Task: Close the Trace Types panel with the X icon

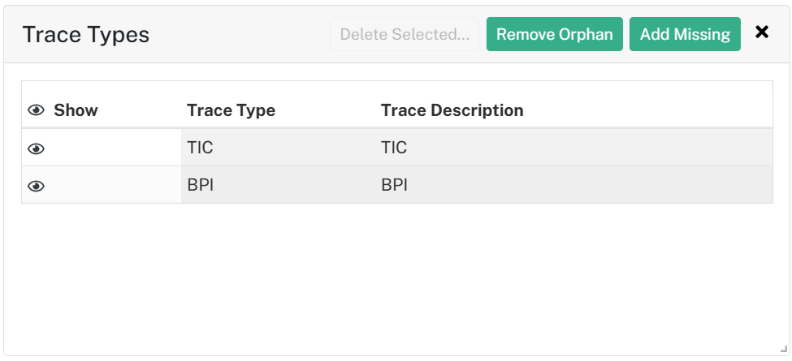Action: [762, 32]
